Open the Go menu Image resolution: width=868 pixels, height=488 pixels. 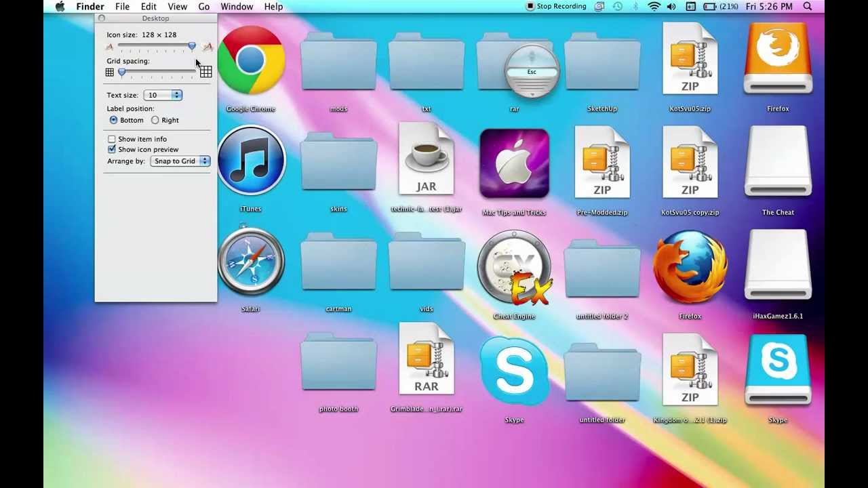[204, 7]
